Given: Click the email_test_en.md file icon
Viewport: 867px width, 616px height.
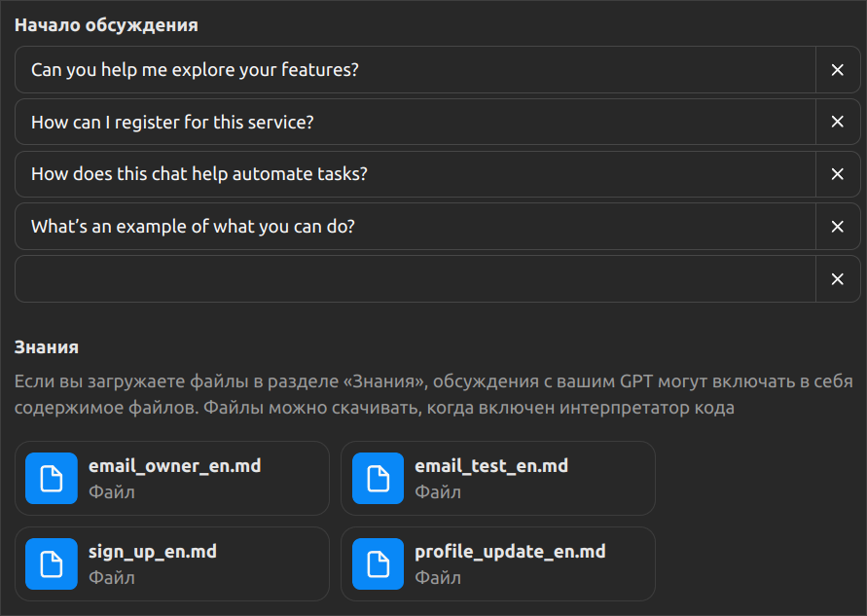Looking at the screenshot, I should click(x=378, y=479).
